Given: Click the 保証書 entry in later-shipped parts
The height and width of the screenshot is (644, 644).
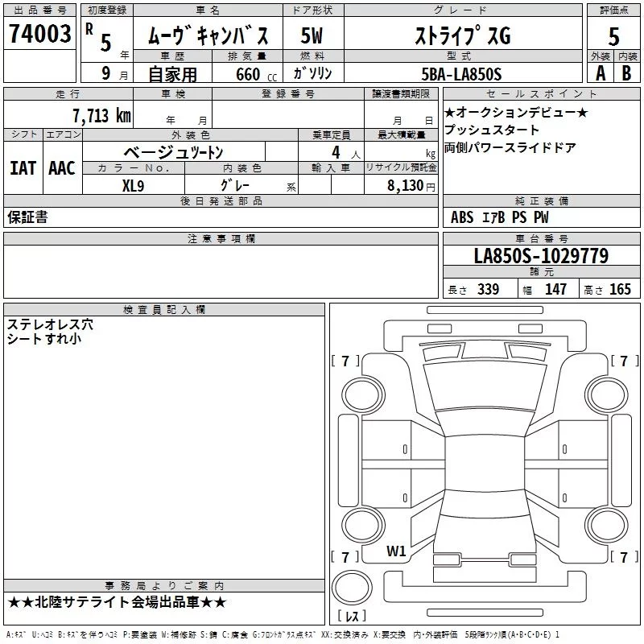Looking at the screenshot, I should [x=27, y=217].
